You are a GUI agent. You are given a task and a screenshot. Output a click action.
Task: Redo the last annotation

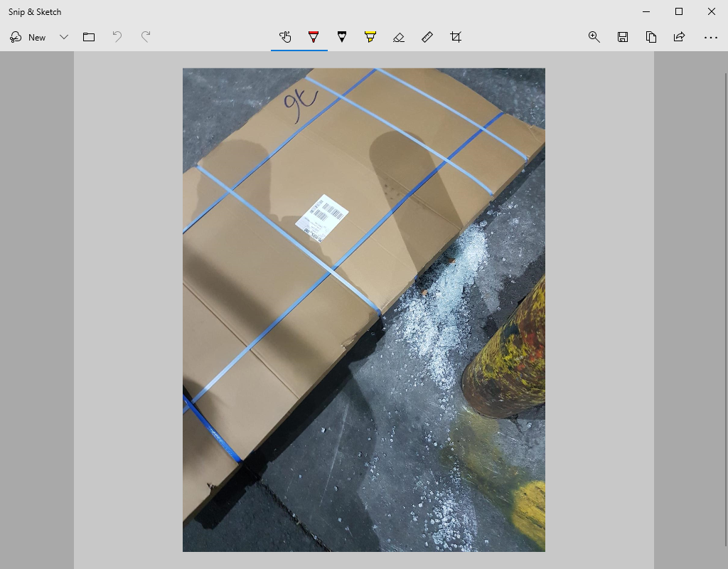tap(146, 37)
